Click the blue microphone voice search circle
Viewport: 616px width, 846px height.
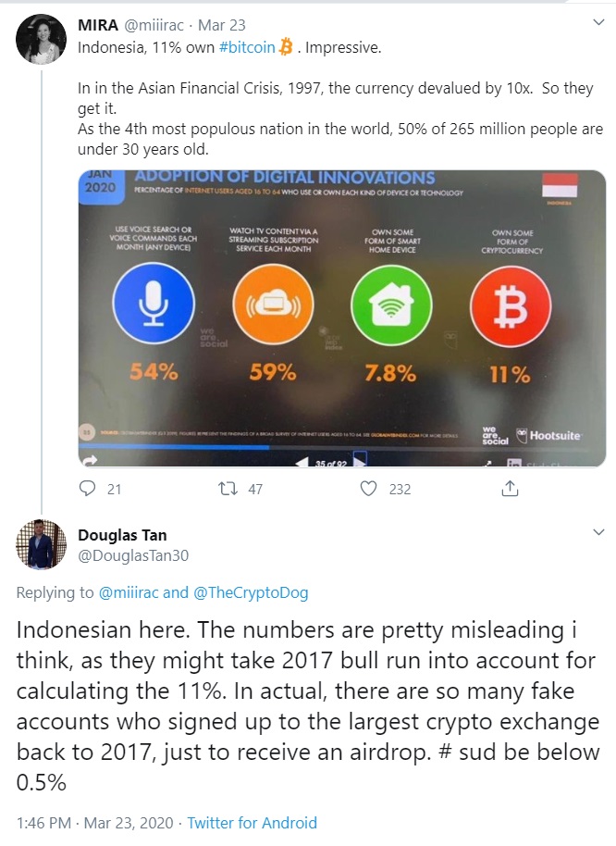154,304
